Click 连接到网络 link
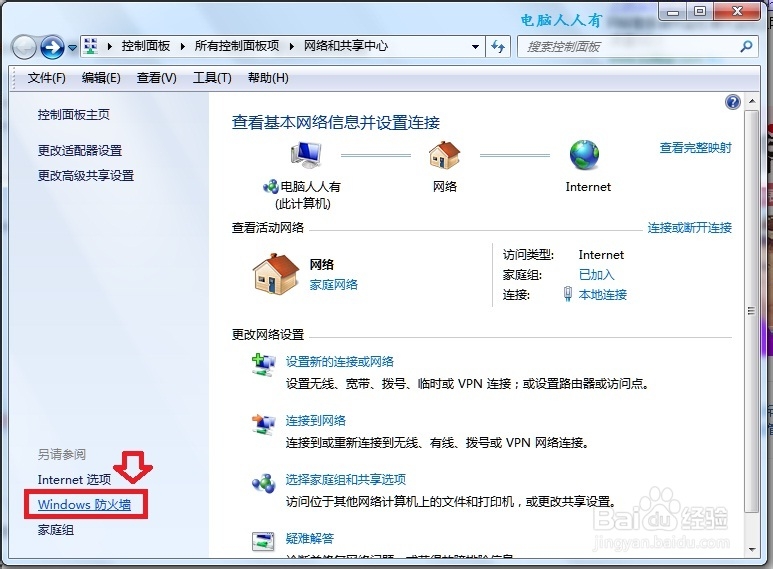The width and height of the screenshot is (773, 569). 316,421
